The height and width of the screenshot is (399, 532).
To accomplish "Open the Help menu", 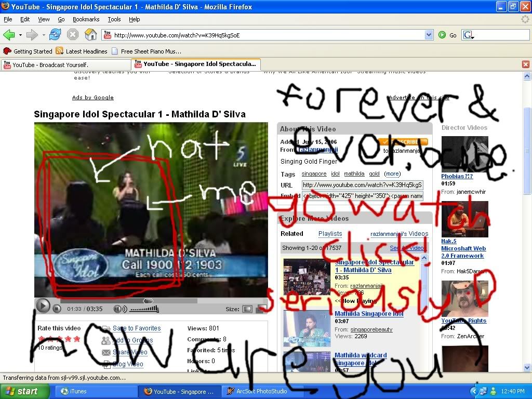I will 135,19.
